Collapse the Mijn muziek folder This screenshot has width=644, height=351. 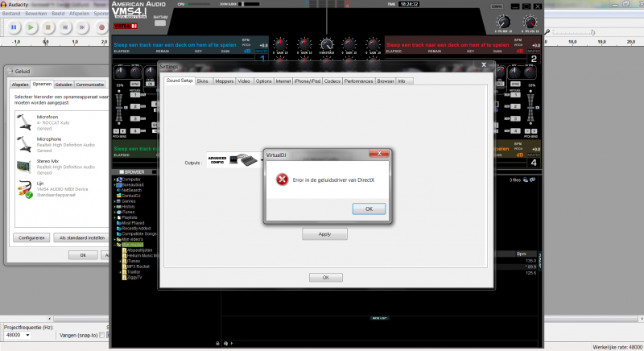click(114, 245)
